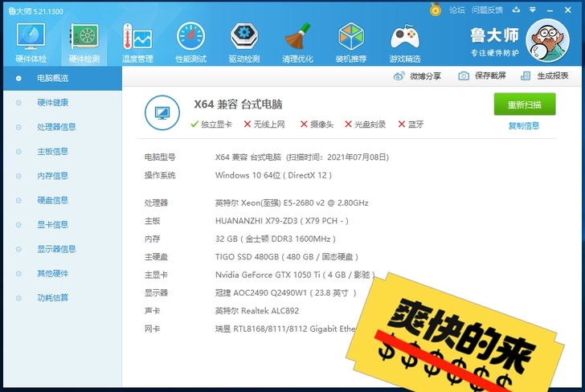Select 主板信息 in sidebar
Screen dimensions: 585x392
click(63, 152)
